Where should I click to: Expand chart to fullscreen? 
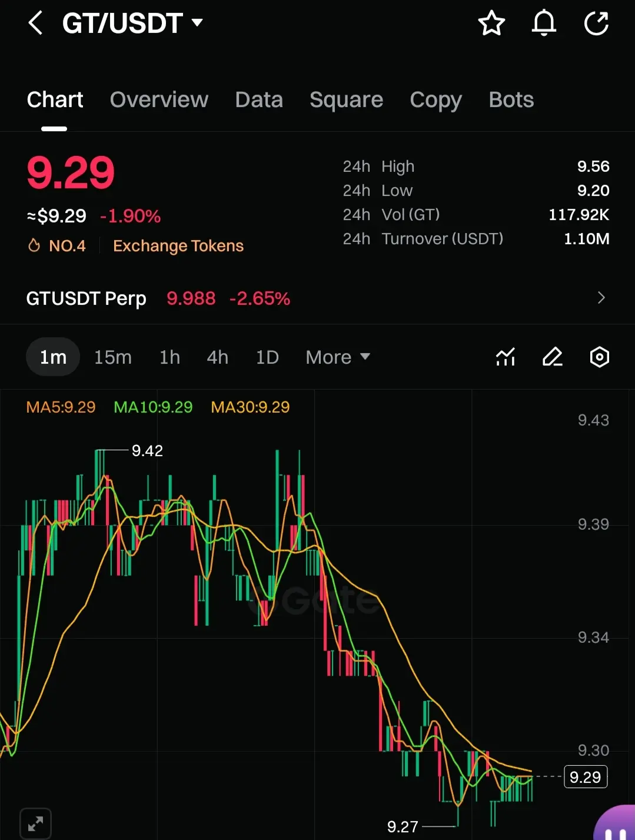pos(35,823)
